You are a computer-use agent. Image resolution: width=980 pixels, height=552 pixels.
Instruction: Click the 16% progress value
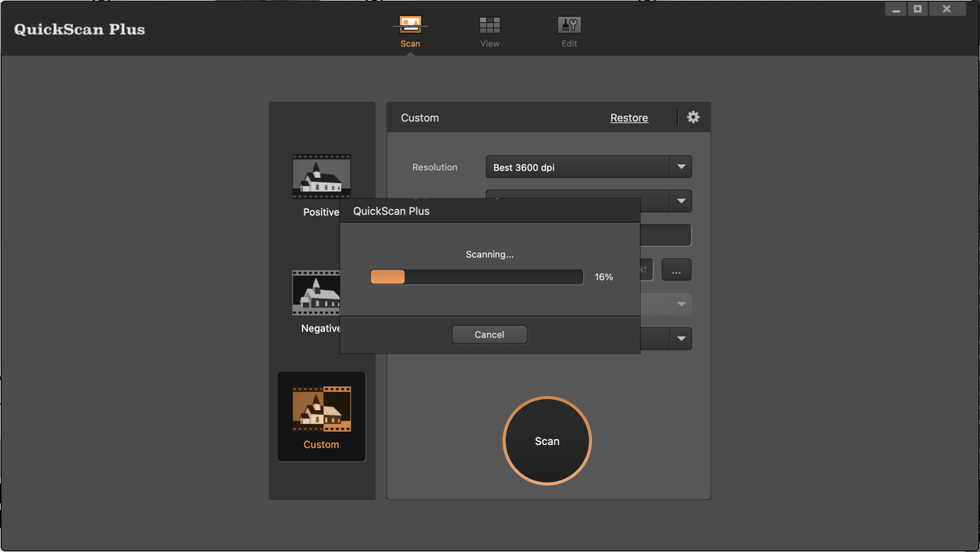click(604, 277)
